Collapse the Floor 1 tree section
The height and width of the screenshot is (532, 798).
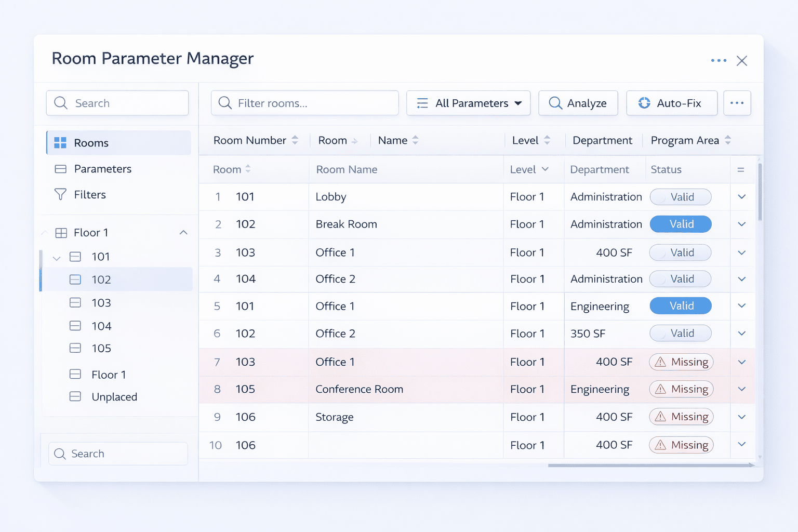pos(183,233)
